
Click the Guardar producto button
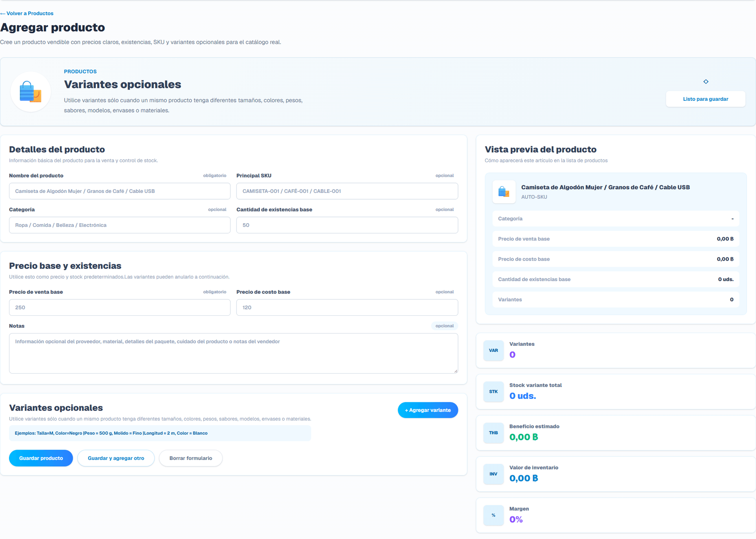click(x=41, y=458)
